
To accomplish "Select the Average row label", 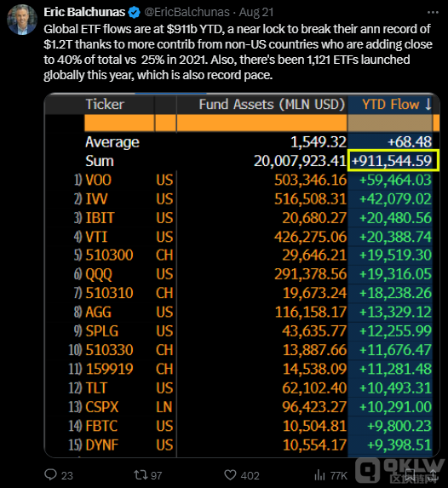I will pyautogui.click(x=112, y=142).
